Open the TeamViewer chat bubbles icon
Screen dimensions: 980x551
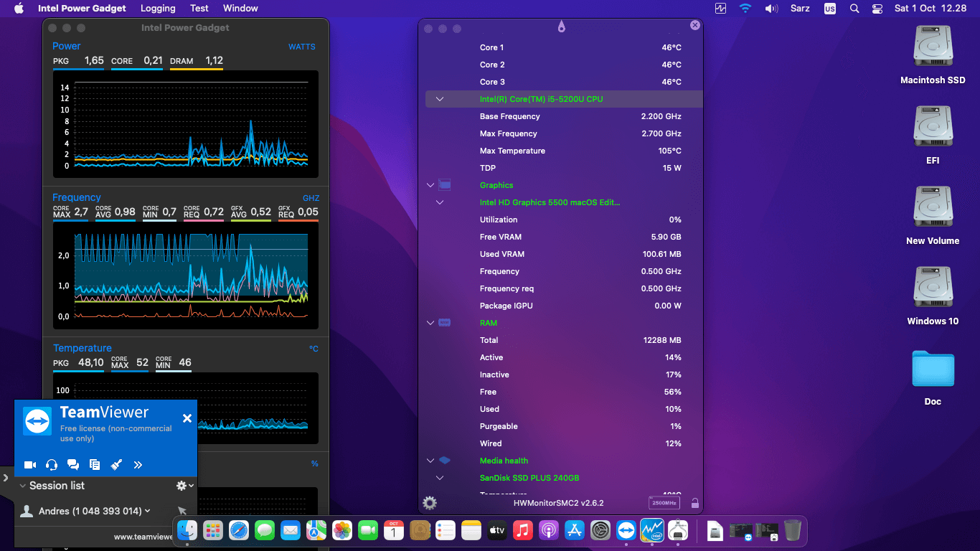tap(73, 465)
